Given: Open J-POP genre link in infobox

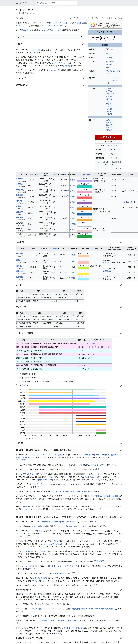Looking at the screenshot, I should tap(108, 53).
